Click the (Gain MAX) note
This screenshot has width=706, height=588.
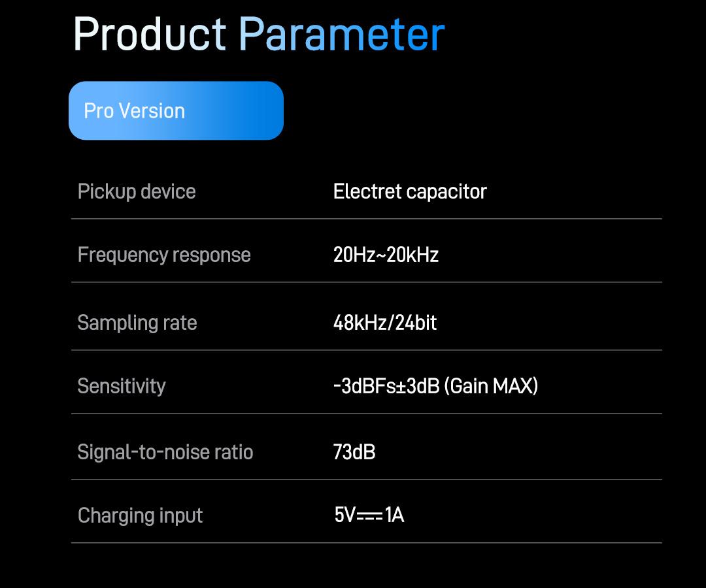click(491, 386)
